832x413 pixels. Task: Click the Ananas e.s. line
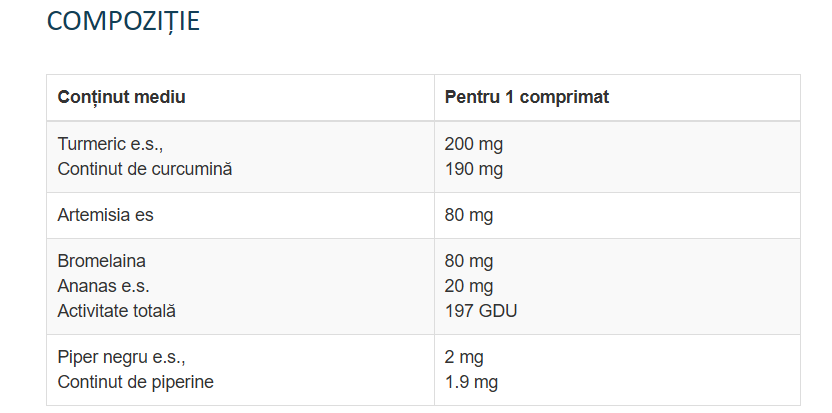[103, 286]
